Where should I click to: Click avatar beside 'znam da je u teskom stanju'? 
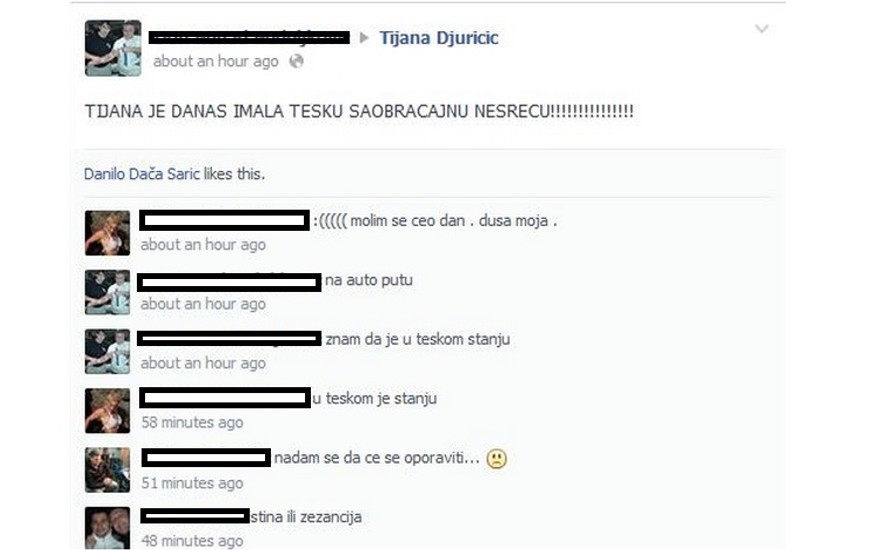(x=107, y=352)
